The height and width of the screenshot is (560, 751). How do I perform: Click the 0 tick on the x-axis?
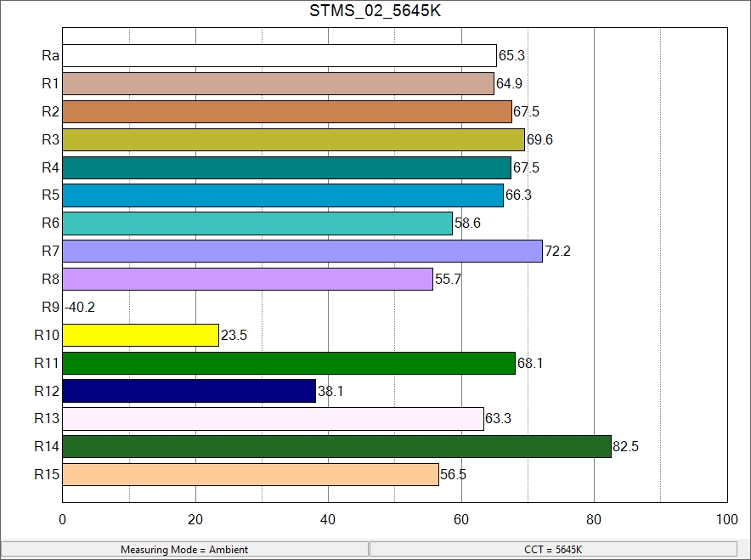point(62,520)
